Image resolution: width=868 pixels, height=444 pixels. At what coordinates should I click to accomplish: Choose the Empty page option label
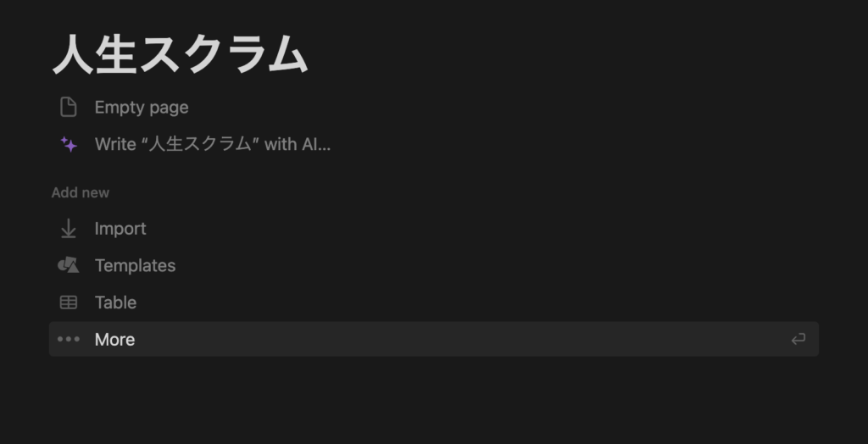[142, 108]
